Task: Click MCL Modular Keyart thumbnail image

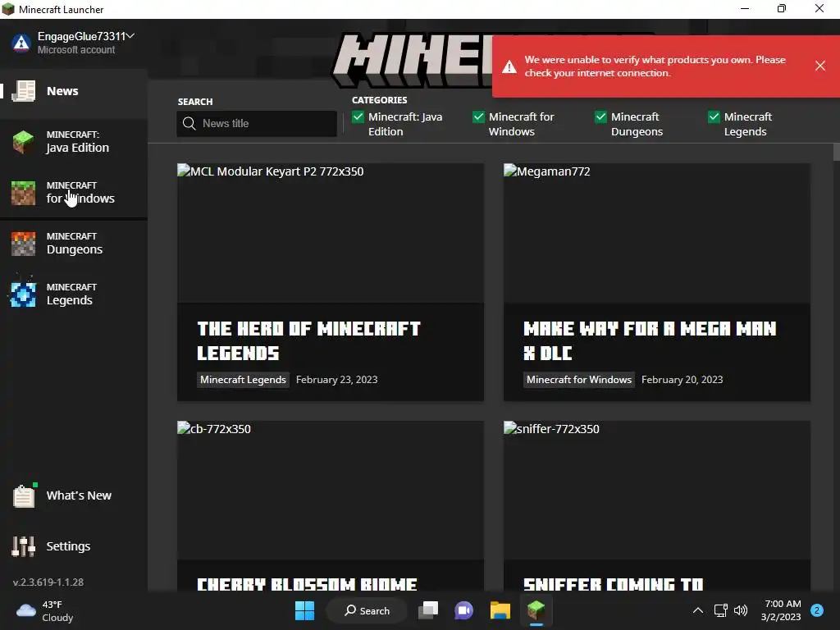Action: pos(331,233)
